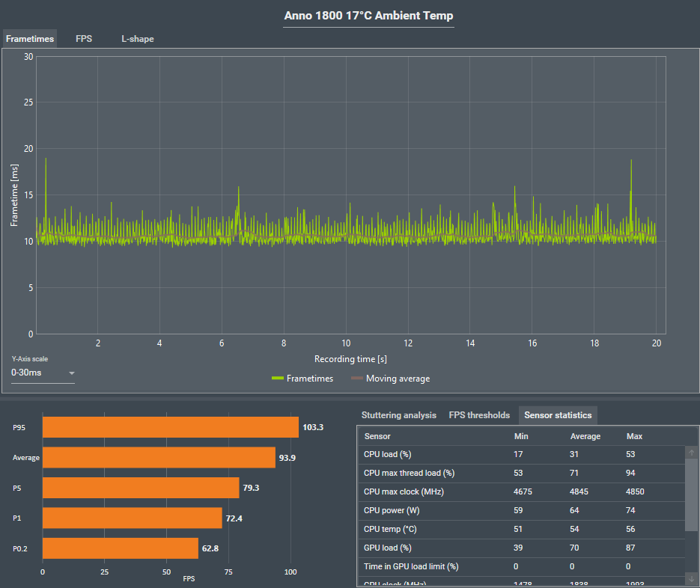Image resolution: width=700 pixels, height=588 pixels.
Task: Click the Average column header
Action: pos(585,436)
